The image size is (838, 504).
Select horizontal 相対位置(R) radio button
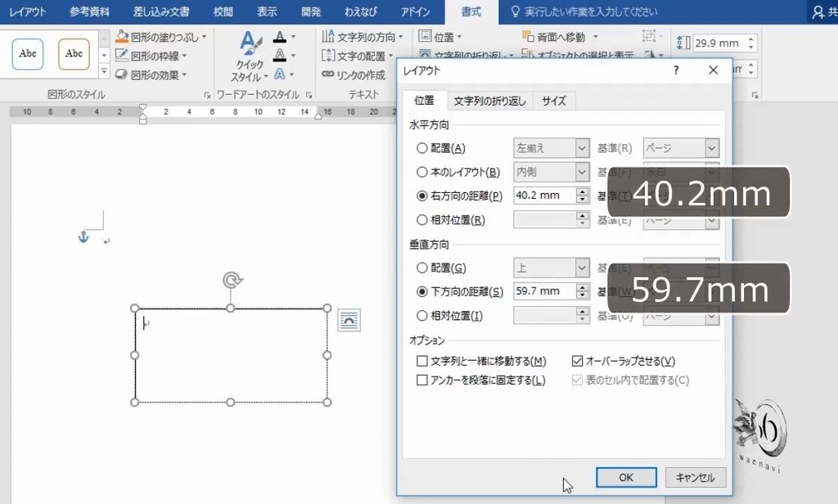tap(422, 219)
